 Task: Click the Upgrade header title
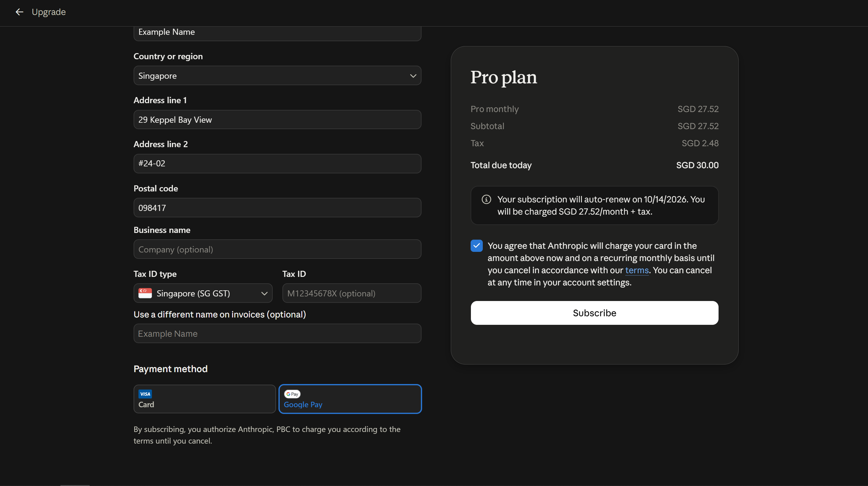(x=48, y=12)
